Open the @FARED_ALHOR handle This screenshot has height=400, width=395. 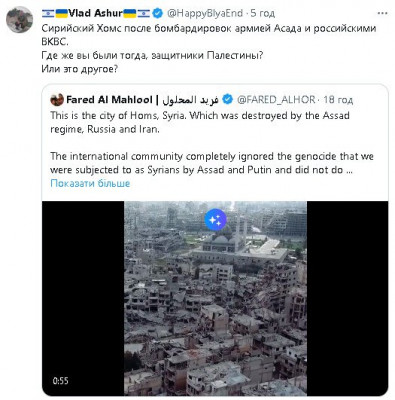(x=276, y=99)
